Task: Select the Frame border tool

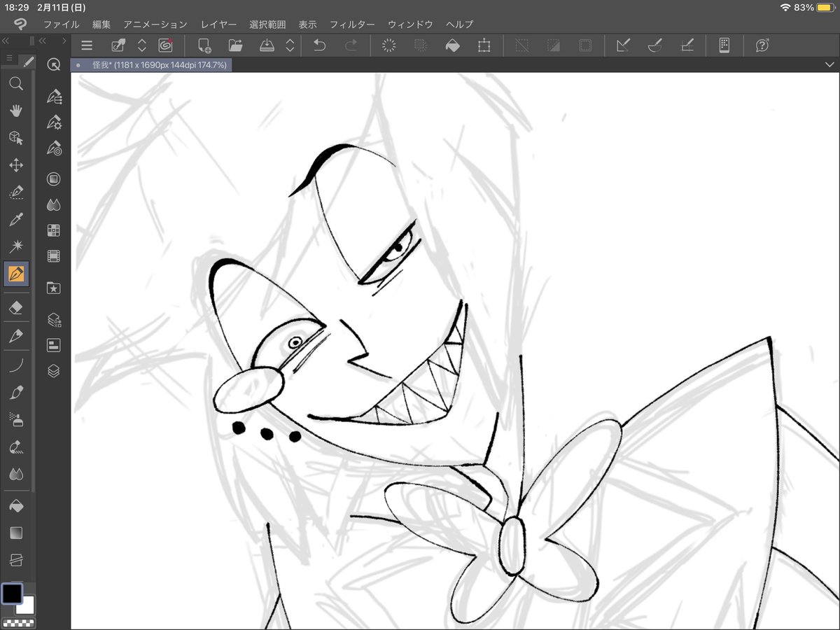Action: [x=16, y=560]
